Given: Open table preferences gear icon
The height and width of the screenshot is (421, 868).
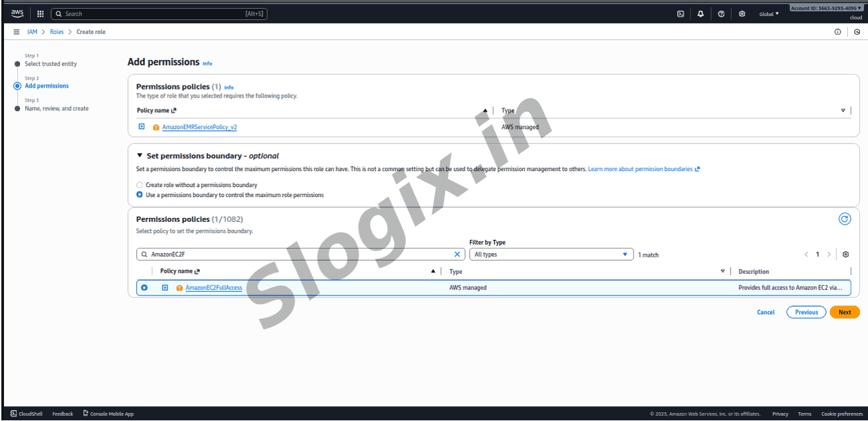Looking at the screenshot, I should click(x=845, y=255).
